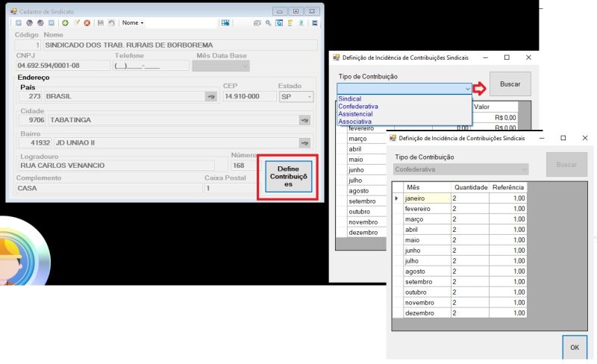
Task: Undo changes with the undo arrow icon
Action: click(111, 23)
